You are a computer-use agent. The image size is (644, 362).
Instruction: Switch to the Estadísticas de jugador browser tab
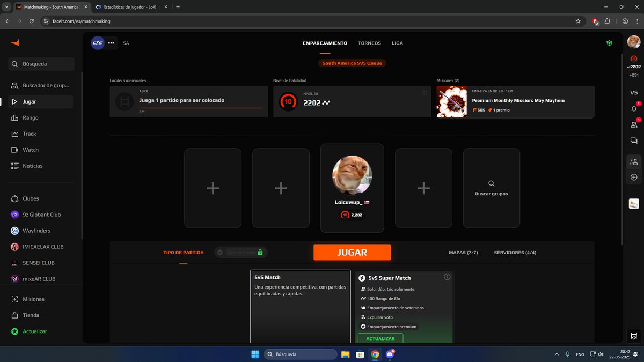click(131, 7)
